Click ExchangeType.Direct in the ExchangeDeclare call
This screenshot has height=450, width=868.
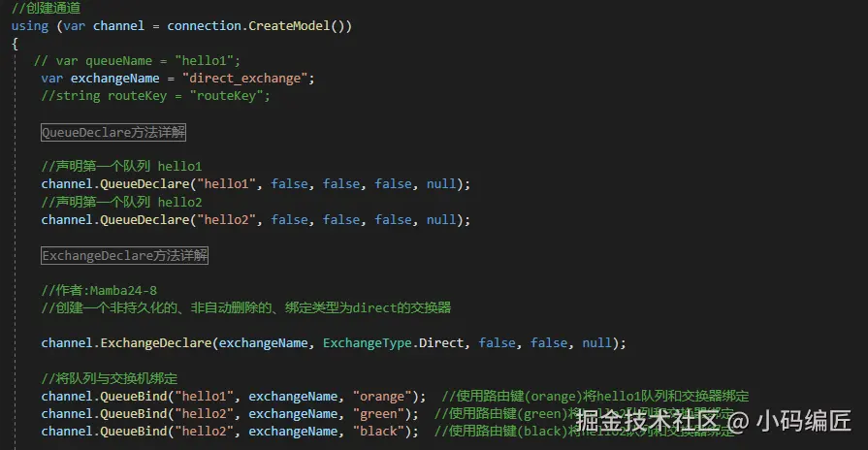396,342
